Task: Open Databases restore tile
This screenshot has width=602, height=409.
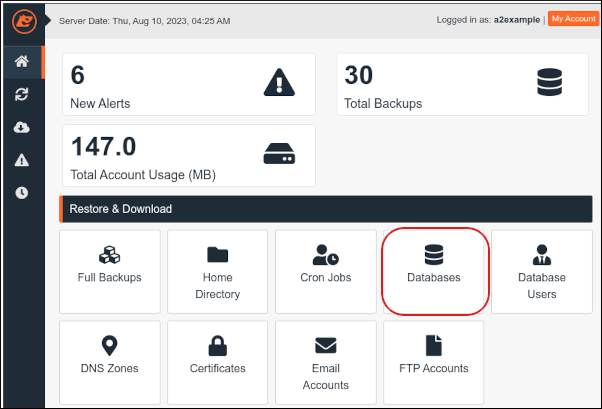Action: (x=434, y=272)
